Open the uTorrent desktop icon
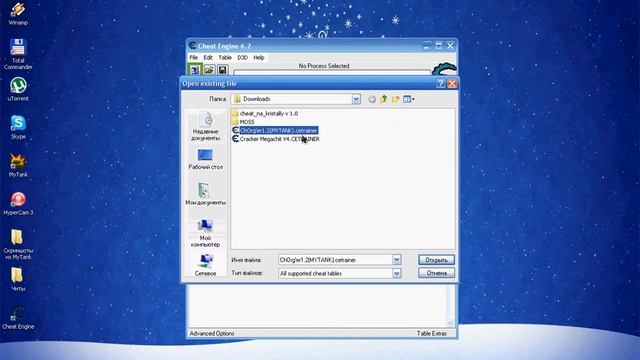The image size is (640, 360). (18, 89)
